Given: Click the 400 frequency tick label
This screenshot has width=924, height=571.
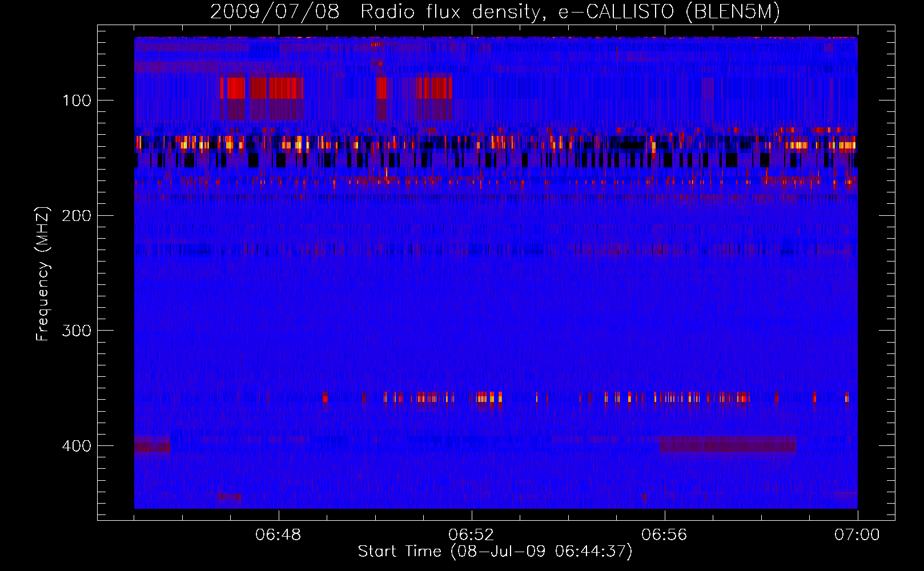Looking at the screenshot, I should click(77, 446).
